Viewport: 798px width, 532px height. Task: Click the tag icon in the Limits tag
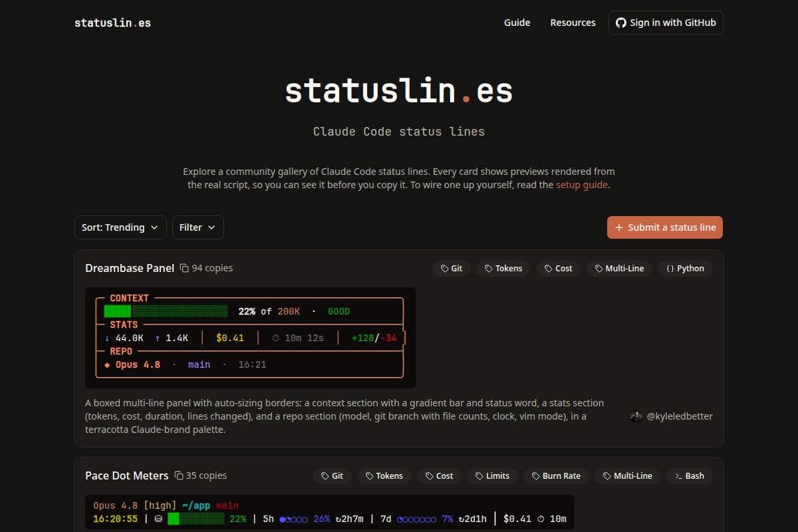(479, 476)
